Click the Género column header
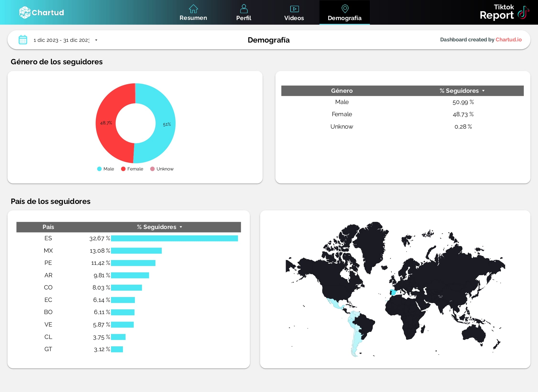This screenshot has width=538, height=392. tap(341, 91)
